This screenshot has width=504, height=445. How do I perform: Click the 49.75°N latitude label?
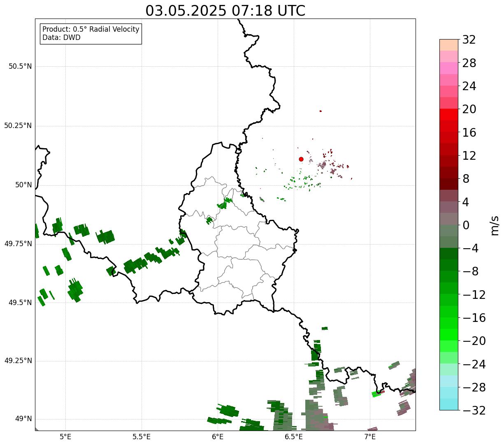[x=18, y=244]
